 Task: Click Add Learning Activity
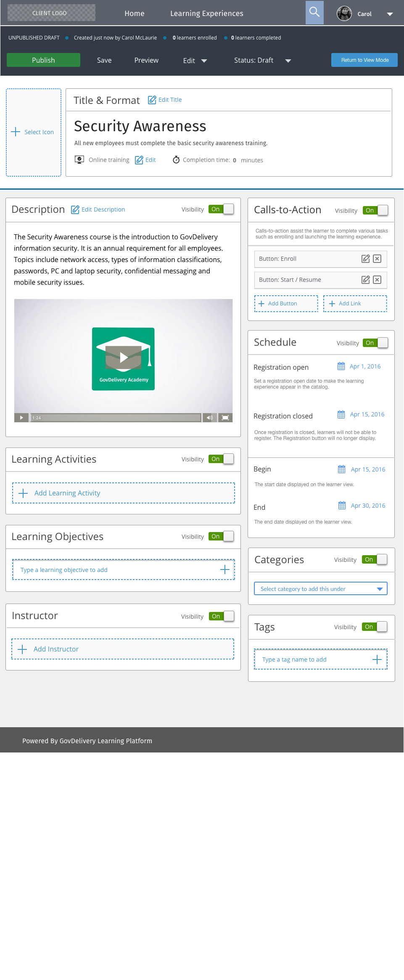(x=124, y=493)
